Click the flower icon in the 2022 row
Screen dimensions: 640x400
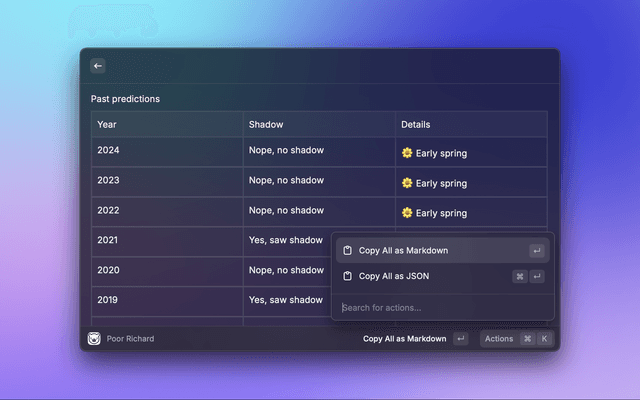407,213
